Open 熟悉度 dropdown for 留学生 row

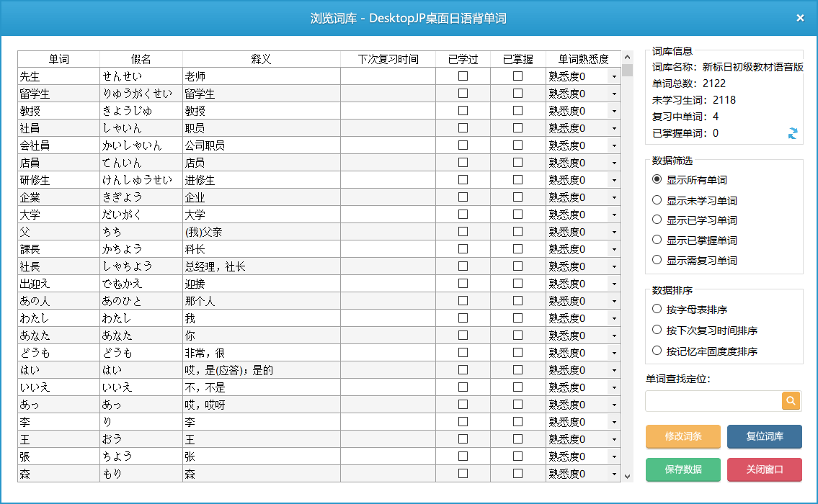coord(614,94)
